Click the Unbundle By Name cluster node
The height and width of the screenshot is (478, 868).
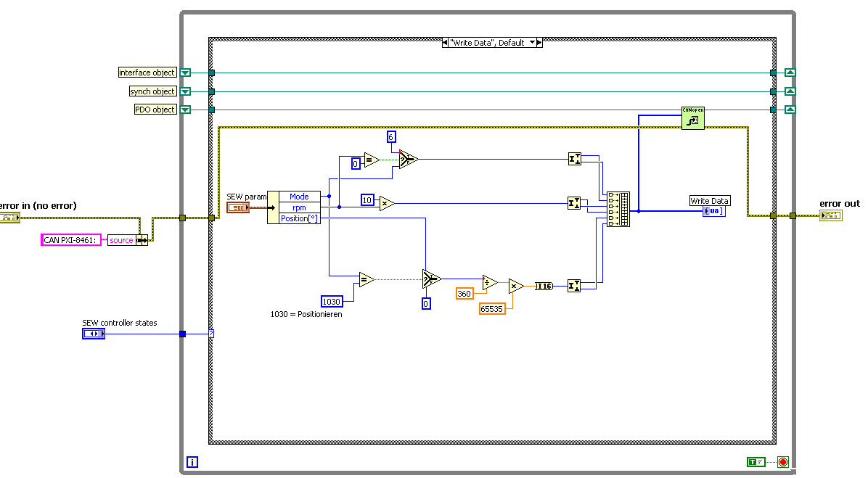294,207
